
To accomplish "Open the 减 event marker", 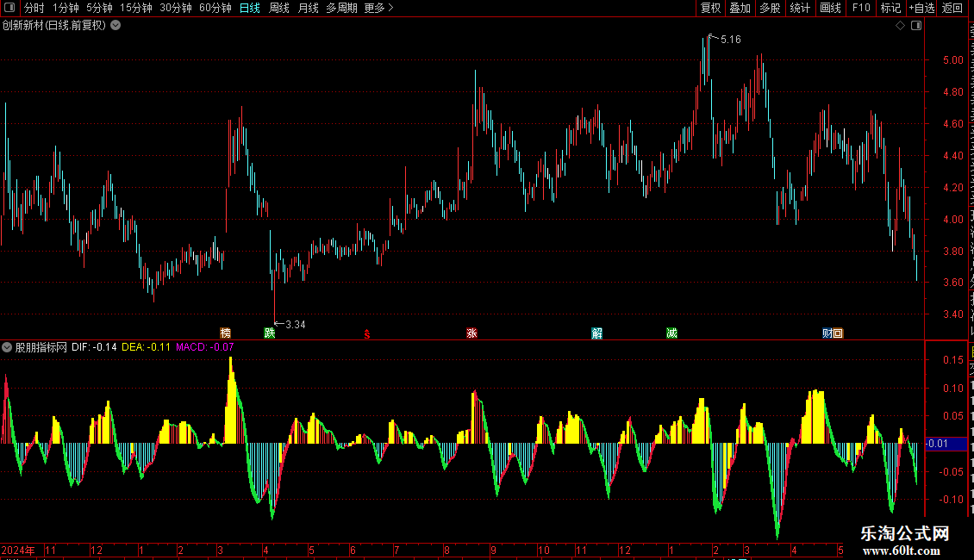I will click(x=672, y=333).
